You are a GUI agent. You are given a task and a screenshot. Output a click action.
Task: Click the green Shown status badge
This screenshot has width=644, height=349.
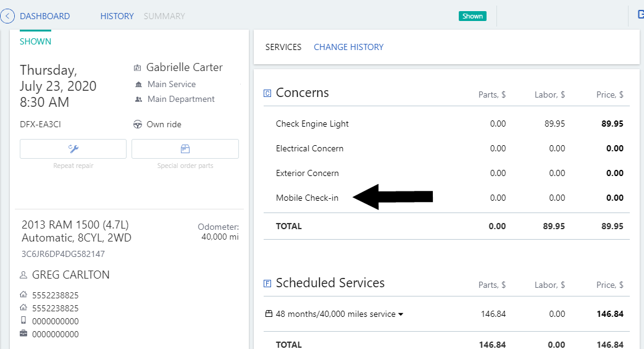pyautogui.click(x=472, y=16)
